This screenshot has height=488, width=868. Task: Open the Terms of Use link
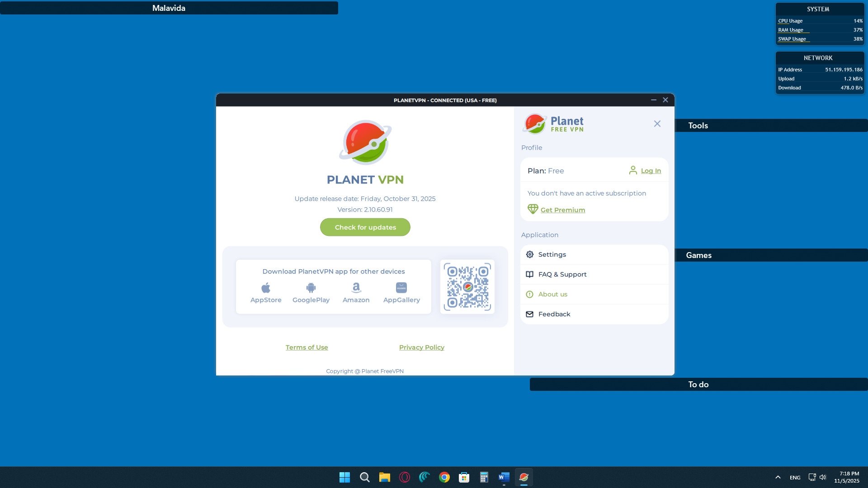pyautogui.click(x=307, y=347)
